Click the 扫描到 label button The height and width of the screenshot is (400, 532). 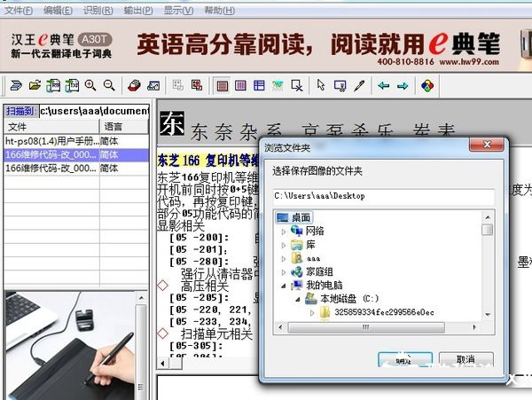20,111
